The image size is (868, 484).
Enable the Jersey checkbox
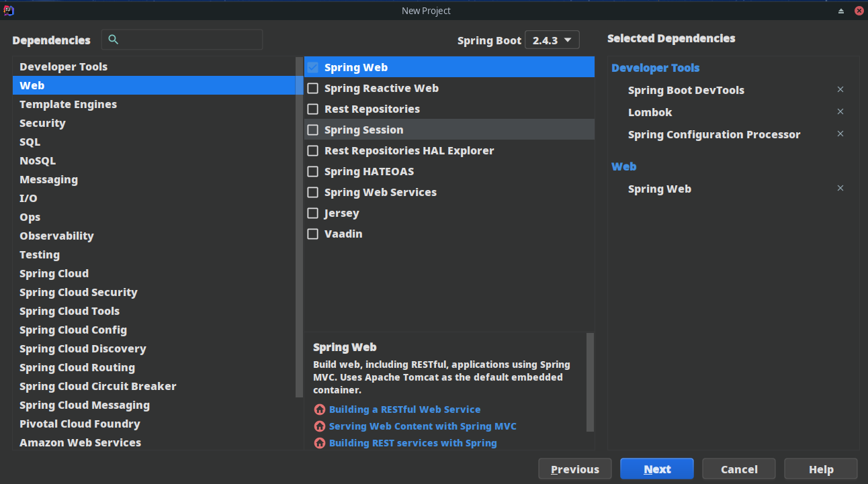[x=312, y=213]
